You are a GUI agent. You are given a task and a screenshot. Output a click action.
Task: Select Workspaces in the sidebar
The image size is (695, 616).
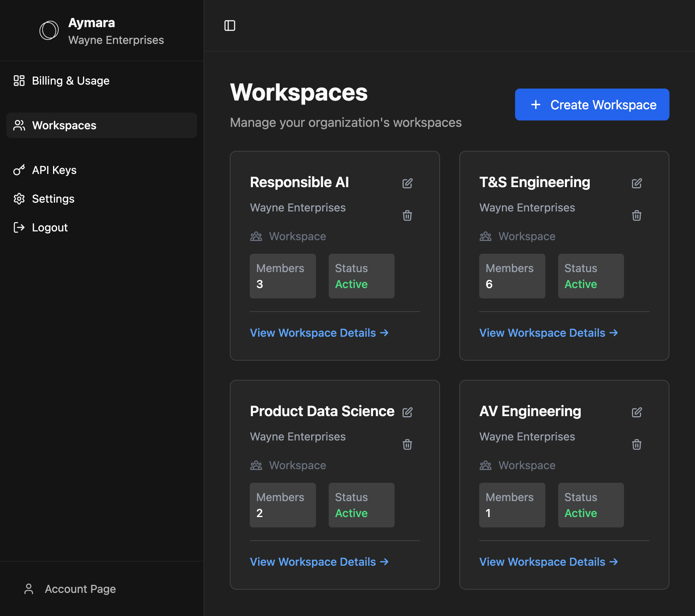pyautogui.click(x=102, y=125)
